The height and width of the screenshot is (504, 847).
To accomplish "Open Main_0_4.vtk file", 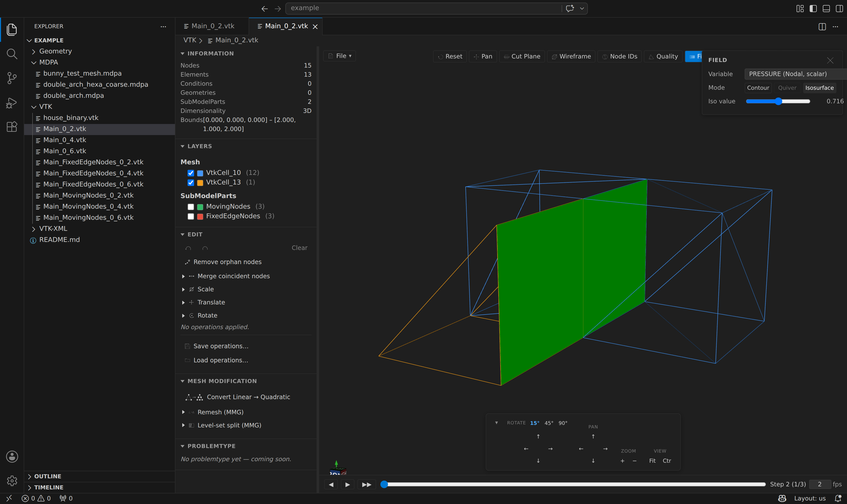I will pyautogui.click(x=65, y=140).
